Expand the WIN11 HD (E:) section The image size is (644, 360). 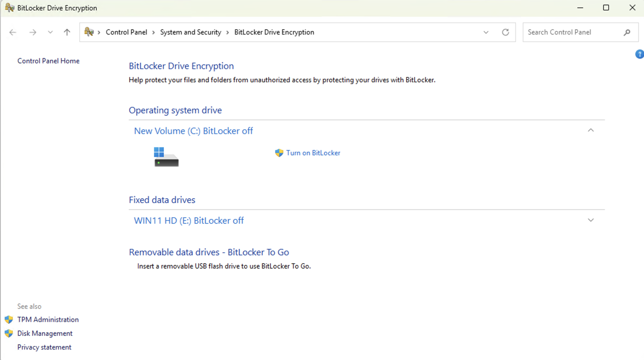591,220
